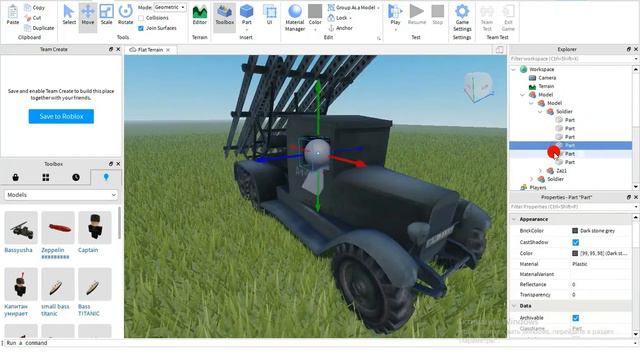This screenshot has width=640, height=360.
Task: Click the Lock tool icon
Action: [x=331, y=18]
